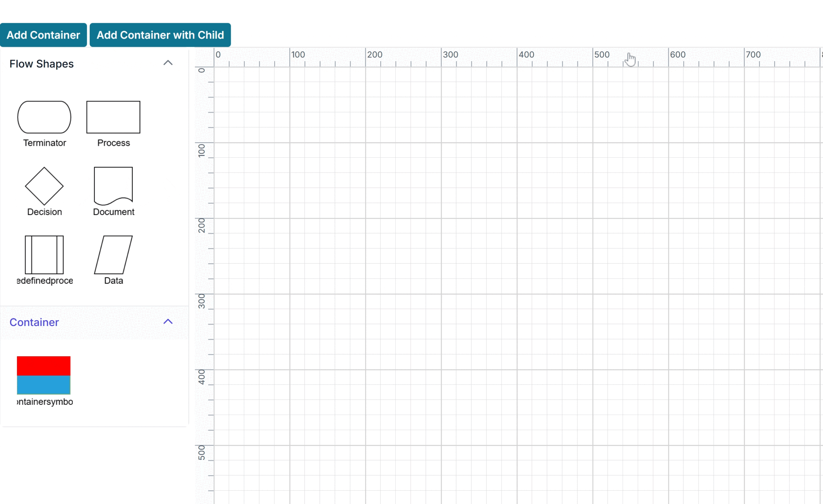Select the Terminator shape in the palette
Image resolution: width=823 pixels, height=504 pixels.
(44, 117)
